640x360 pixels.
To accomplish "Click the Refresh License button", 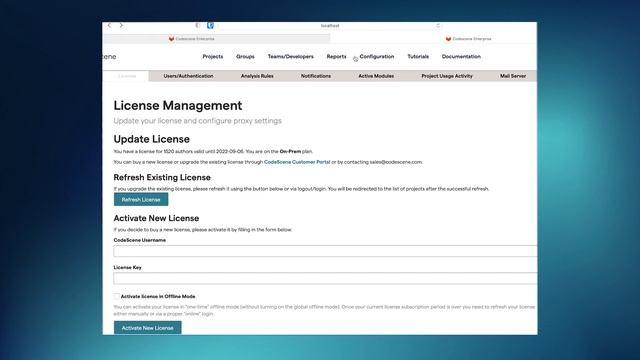I will tap(141, 200).
